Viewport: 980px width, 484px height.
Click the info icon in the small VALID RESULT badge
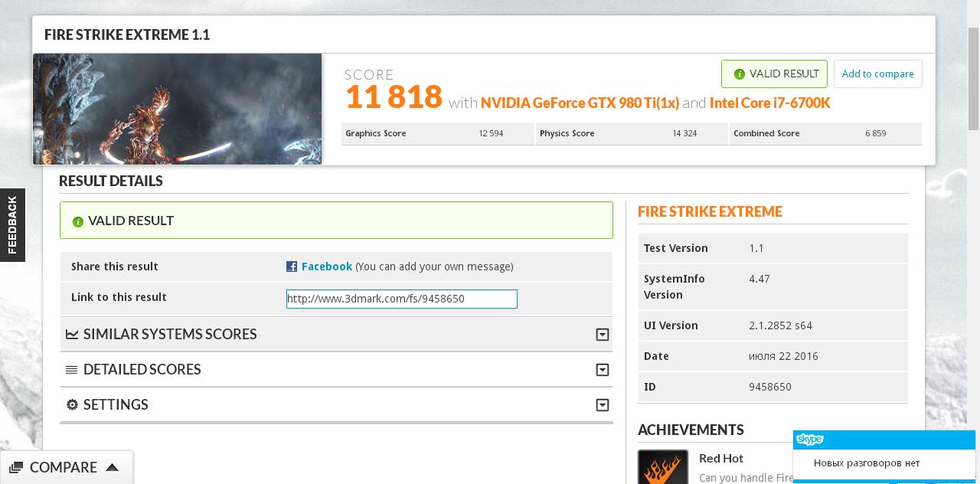coord(739,74)
